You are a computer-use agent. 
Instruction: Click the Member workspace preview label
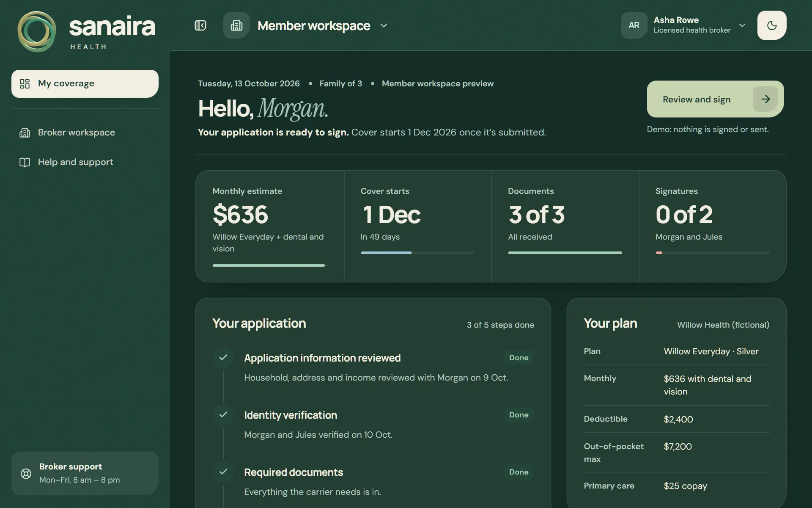click(438, 83)
